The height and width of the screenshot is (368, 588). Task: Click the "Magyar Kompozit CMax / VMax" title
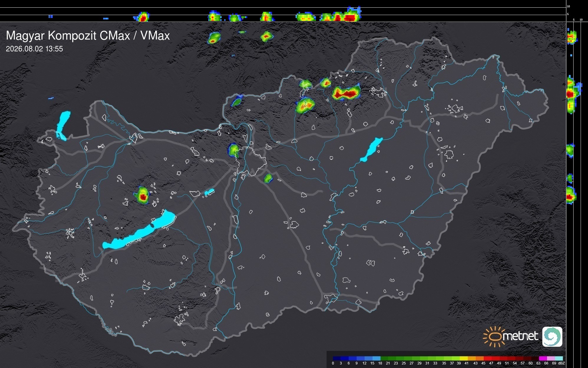(88, 36)
